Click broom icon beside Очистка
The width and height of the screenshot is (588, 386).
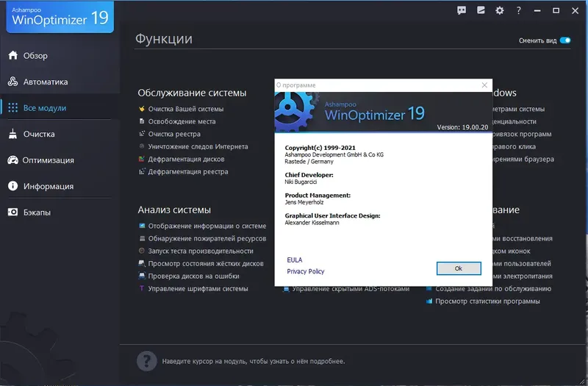[x=12, y=134]
